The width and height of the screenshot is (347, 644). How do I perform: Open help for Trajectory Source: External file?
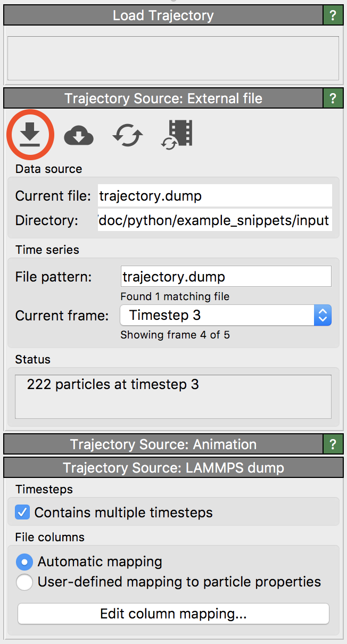pos(333,98)
